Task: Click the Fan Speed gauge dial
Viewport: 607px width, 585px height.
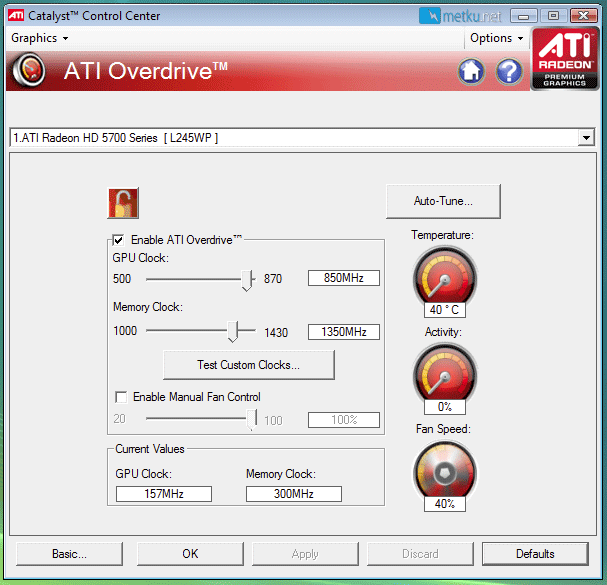Action: (445, 471)
